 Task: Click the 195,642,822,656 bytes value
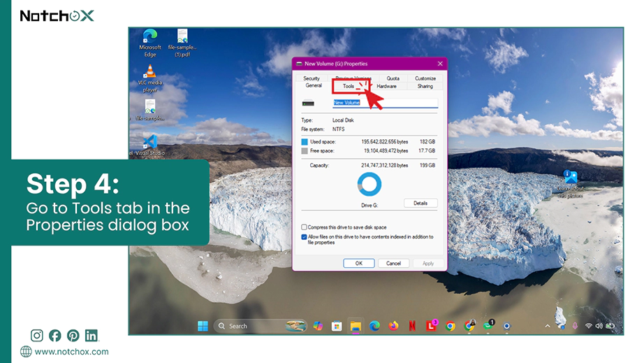(x=384, y=141)
